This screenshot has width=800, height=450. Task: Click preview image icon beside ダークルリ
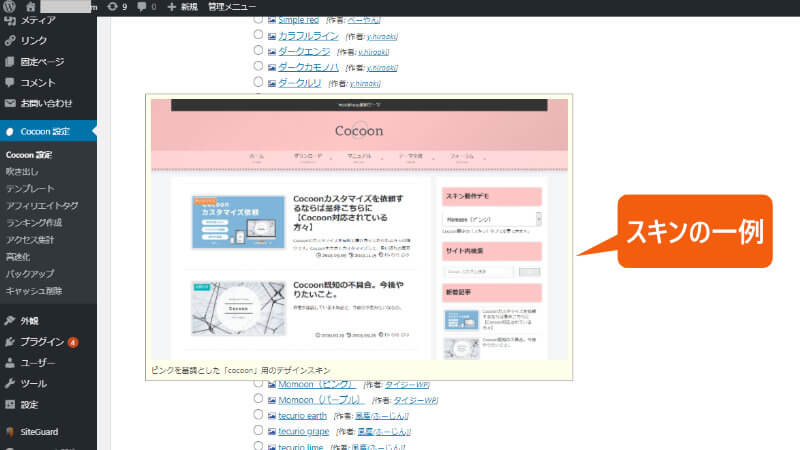(x=272, y=83)
